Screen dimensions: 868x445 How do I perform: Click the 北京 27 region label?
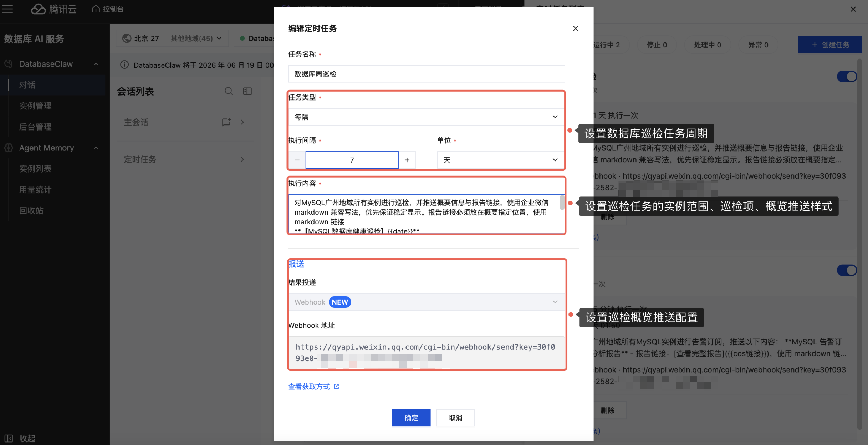(x=146, y=38)
